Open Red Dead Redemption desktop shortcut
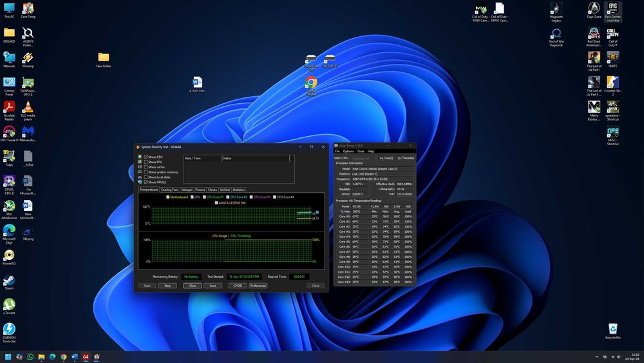Viewport: 644px width, 363px height. 594,37
